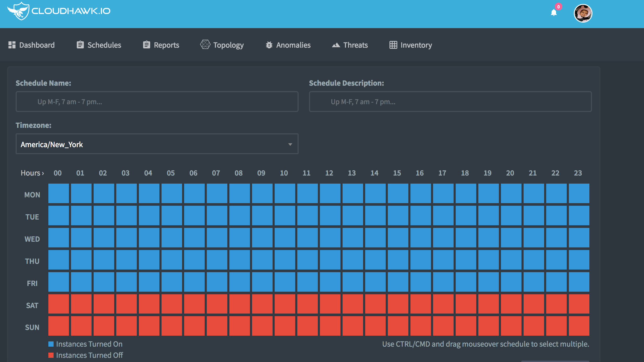Click the Schedules clipboard icon
The image size is (644, 362).
tap(80, 45)
